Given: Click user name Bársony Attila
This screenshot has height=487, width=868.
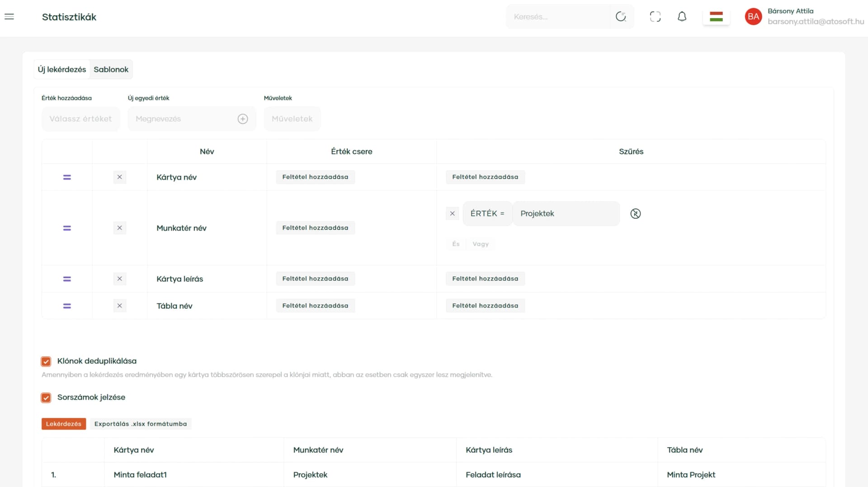Looking at the screenshot, I should (x=791, y=11).
